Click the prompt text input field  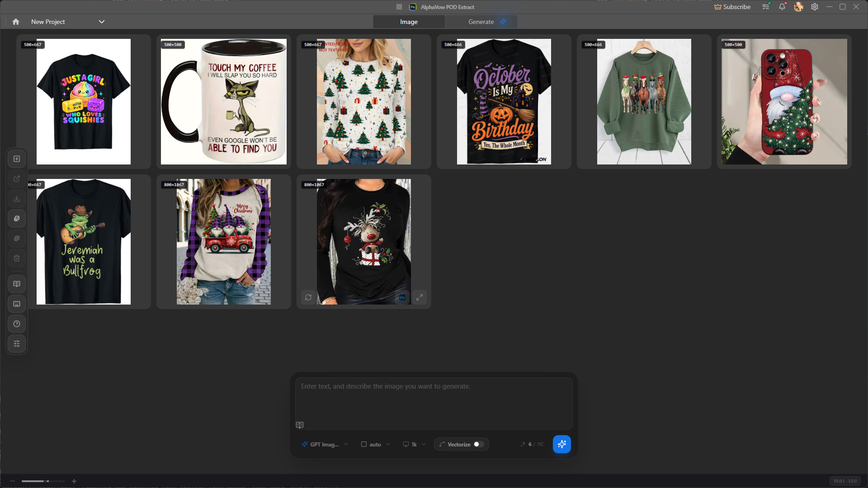pos(434,404)
